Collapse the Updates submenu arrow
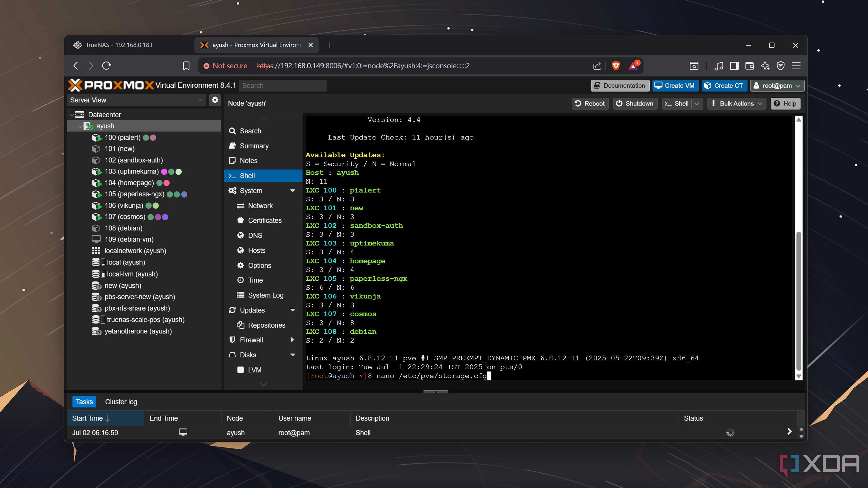Image resolution: width=868 pixels, height=488 pixels. (x=292, y=310)
